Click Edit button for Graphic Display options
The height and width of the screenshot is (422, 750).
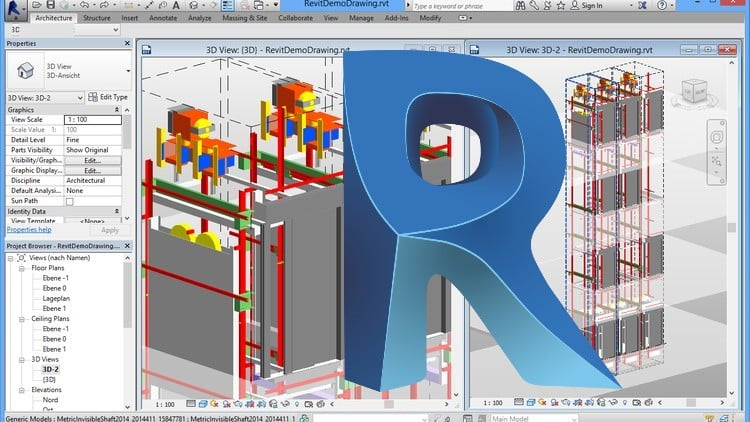pos(93,170)
